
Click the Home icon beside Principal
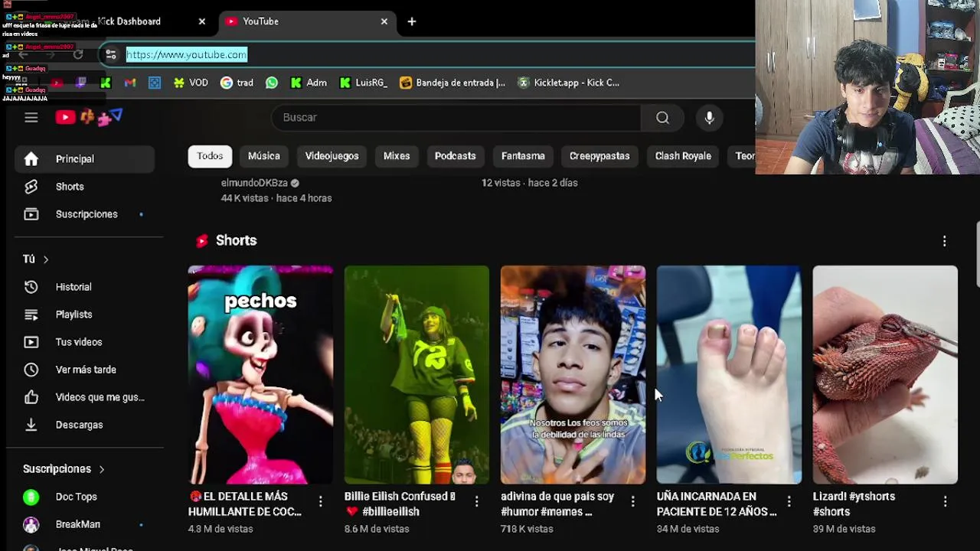[31, 159]
